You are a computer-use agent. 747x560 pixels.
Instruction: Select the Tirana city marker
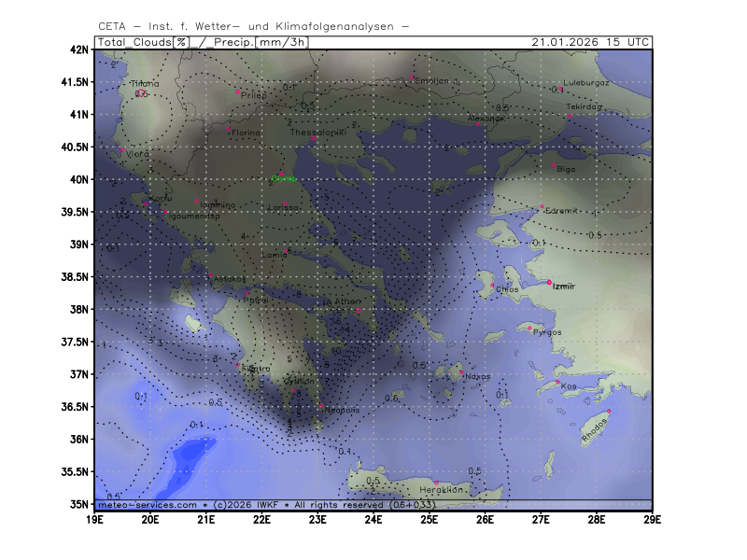pyautogui.click(x=136, y=91)
